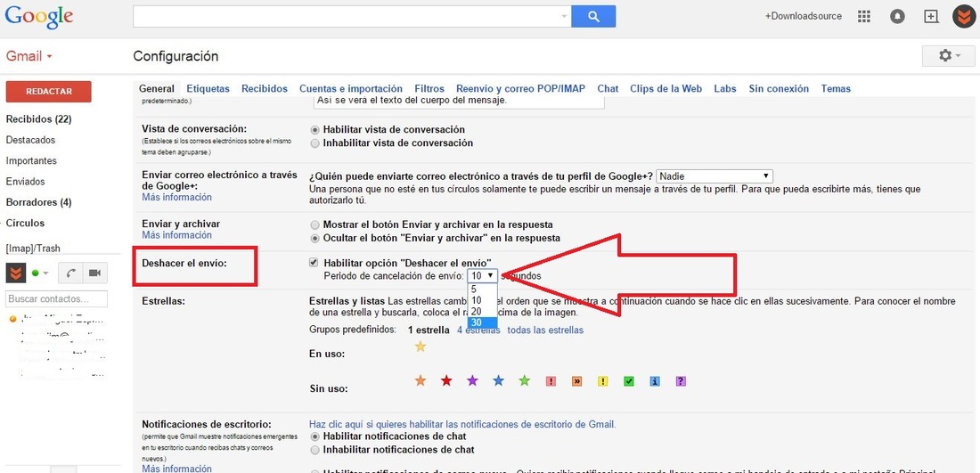Select the orange double-arrow icon
The width and height of the screenshot is (980, 473).
576,381
